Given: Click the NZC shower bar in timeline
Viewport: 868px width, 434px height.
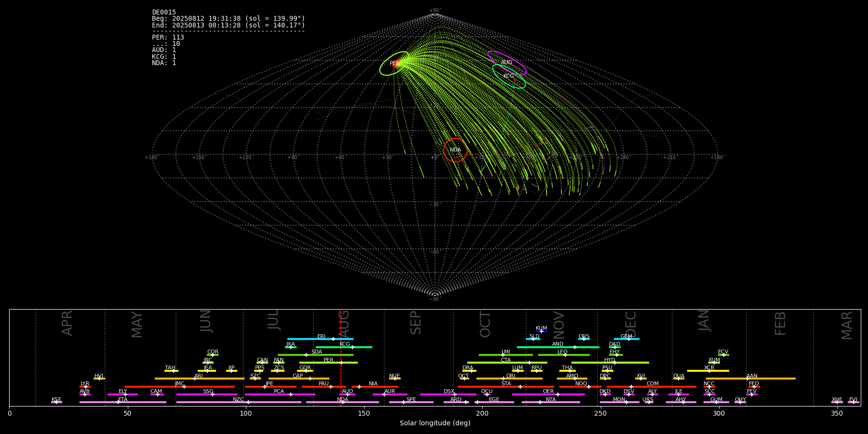Looking at the screenshot, I should point(239,402).
